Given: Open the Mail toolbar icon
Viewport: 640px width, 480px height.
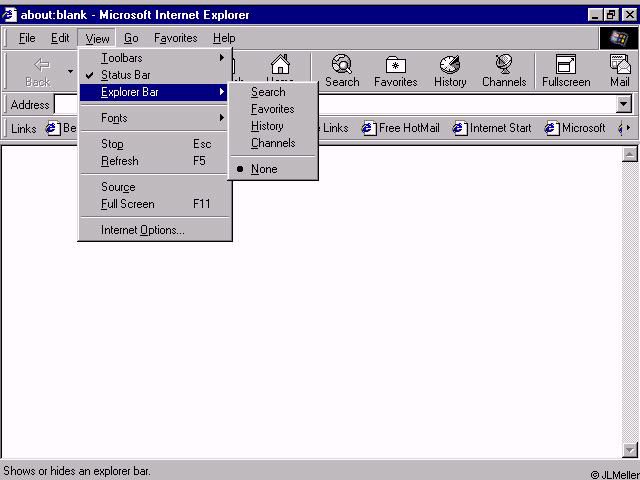Looking at the screenshot, I should pos(620,64).
